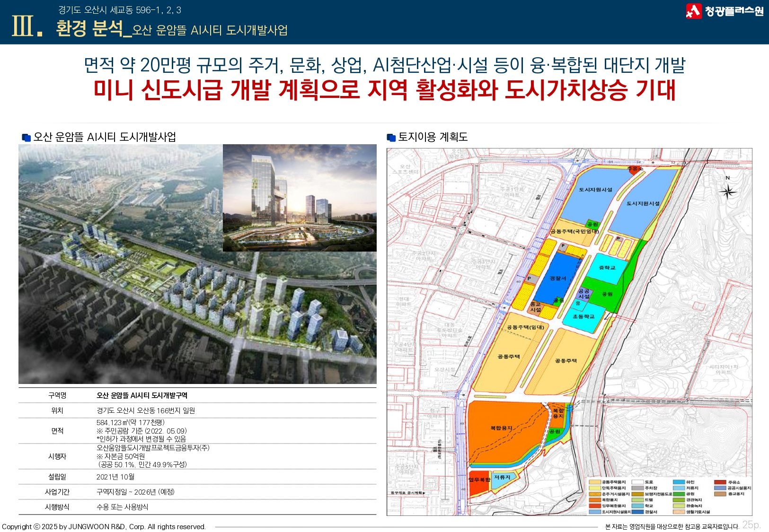769x532 pixels.
Task: Click the heading 토지이용 계획도
Action: click(x=433, y=137)
